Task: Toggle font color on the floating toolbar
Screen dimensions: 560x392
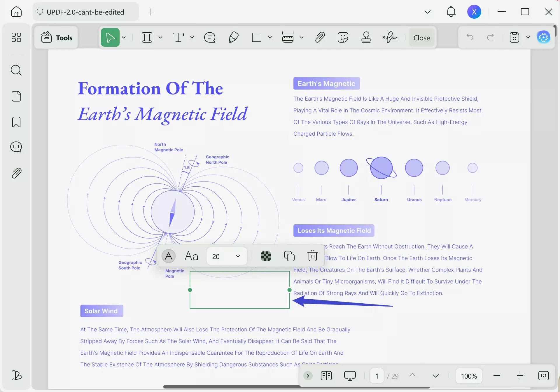Action: pyautogui.click(x=169, y=256)
